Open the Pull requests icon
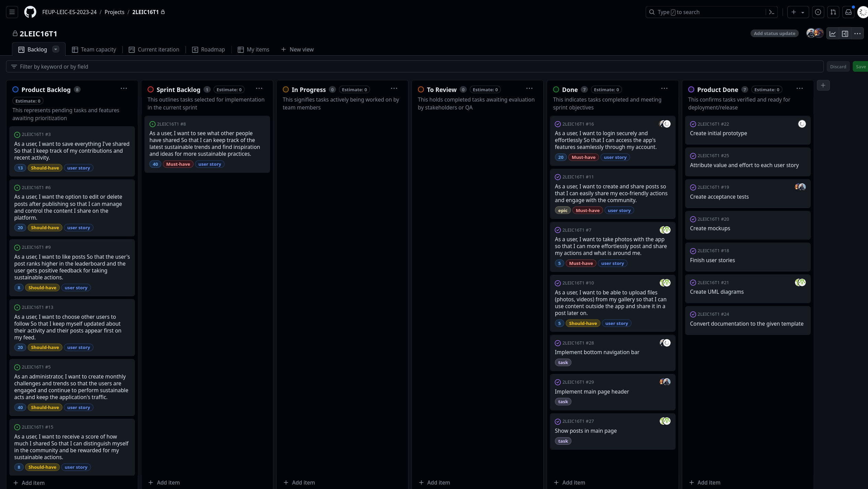The height and width of the screenshot is (489, 868). pos(833,12)
